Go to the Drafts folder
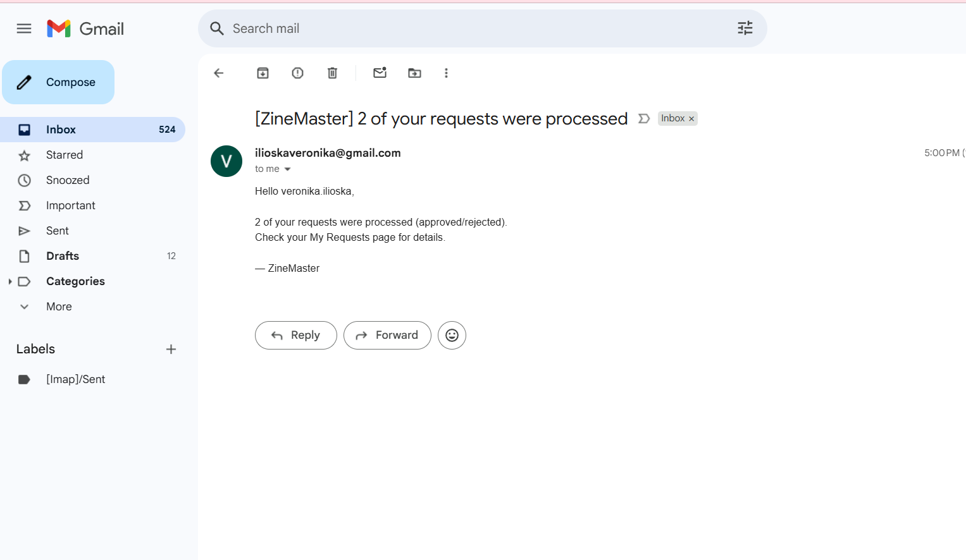Viewport: 966px width, 560px height. [63, 256]
